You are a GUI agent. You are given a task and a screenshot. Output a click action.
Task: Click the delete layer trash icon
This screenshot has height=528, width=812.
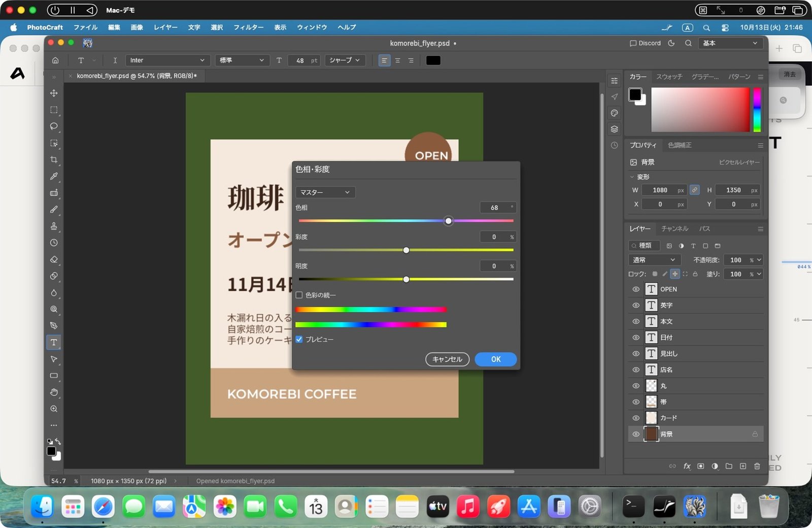(x=757, y=466)
